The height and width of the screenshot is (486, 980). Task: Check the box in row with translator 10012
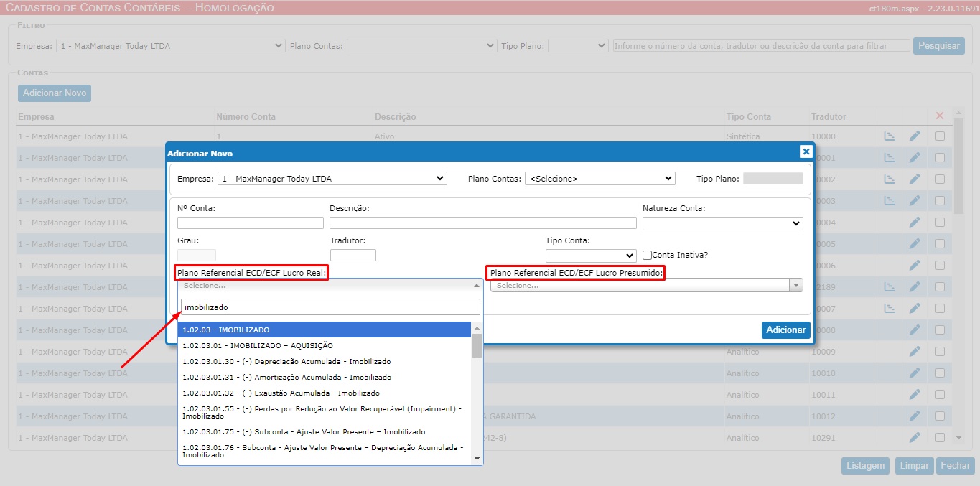(x=940, y=416)
